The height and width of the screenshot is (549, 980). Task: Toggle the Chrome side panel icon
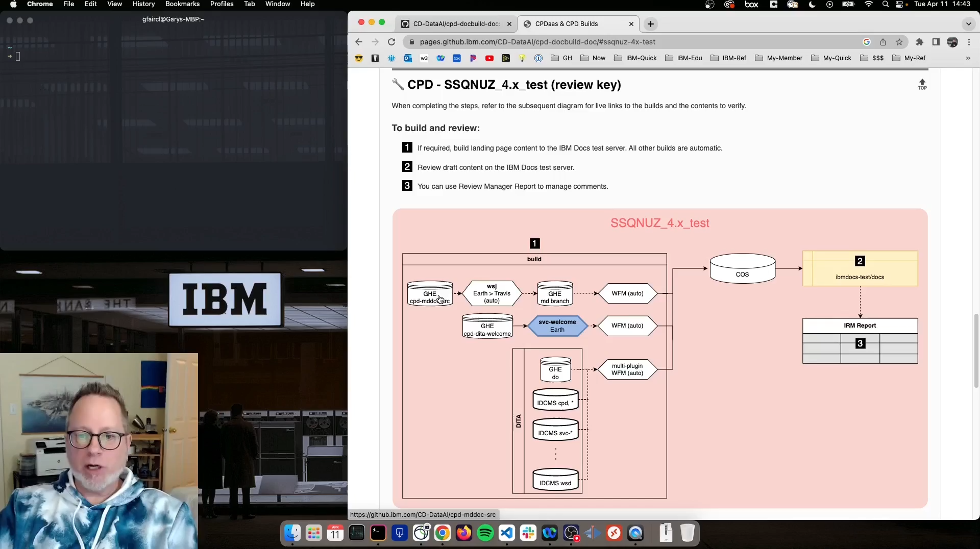click(x=936, y=42)
